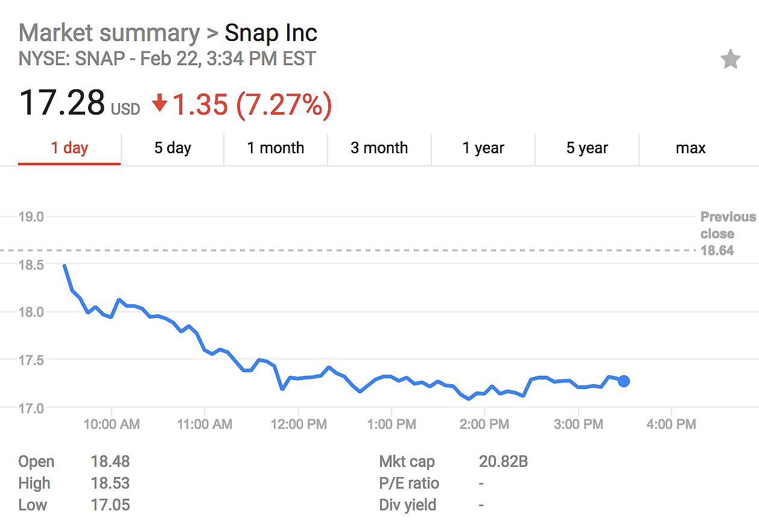
Task: Click the Market summary link
Action: point(109,33)
